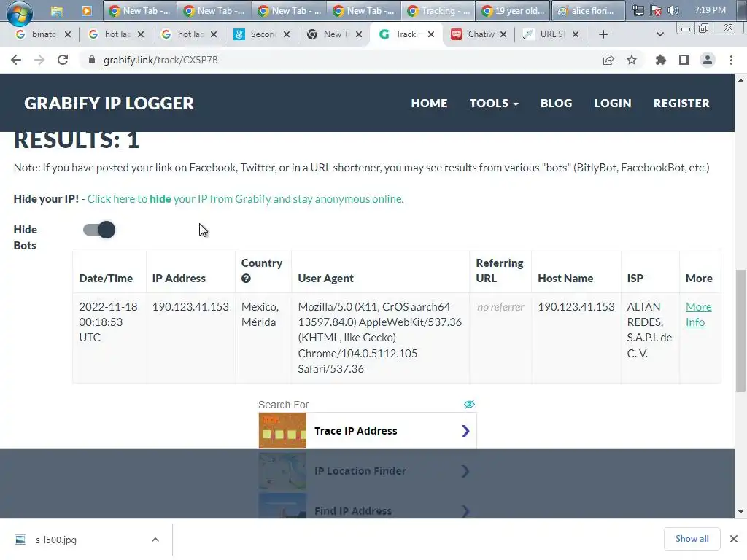Click the taskbar clock showing 7:19 PM
Image resolution: width=747 pixels, height=560 pixels.
click(x=710, y=10)
